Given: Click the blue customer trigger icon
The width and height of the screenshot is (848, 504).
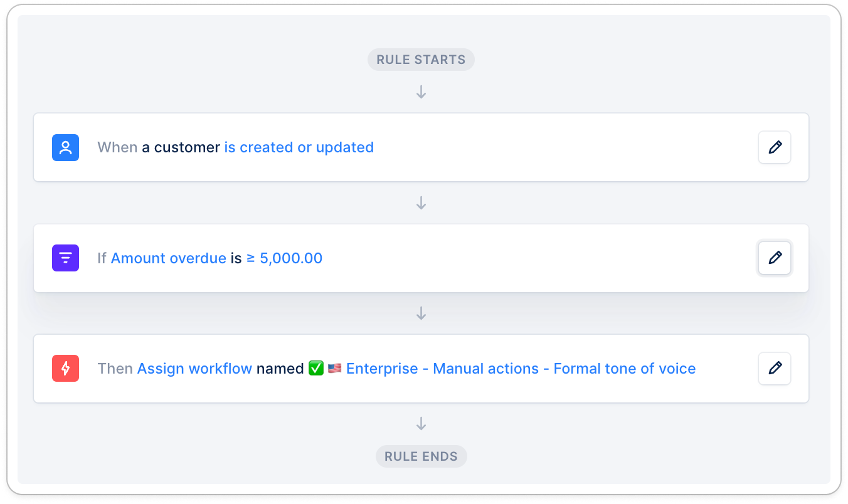Looking at the screenshot, I should coord(65,147).
